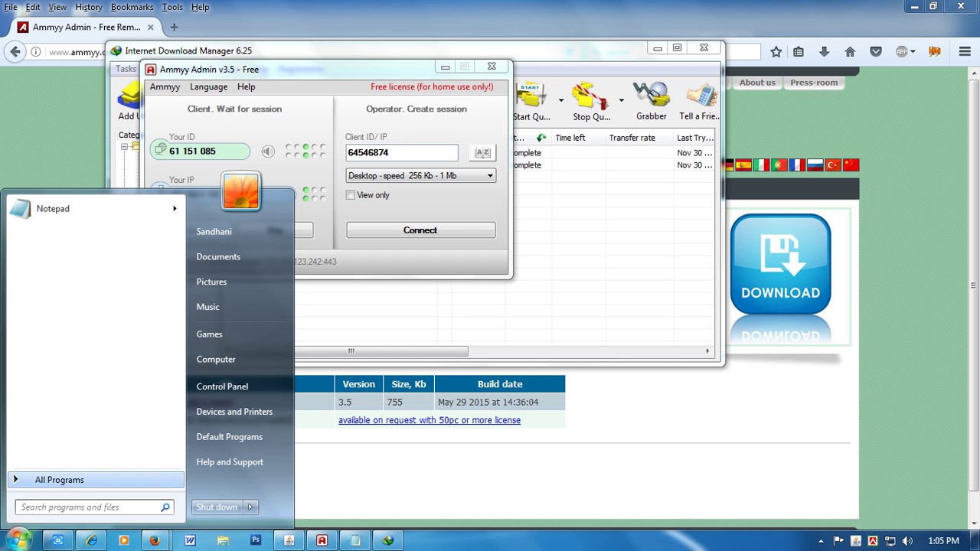
Task: Click the Your ID field 61 151 085
Action: click(201, 152)
